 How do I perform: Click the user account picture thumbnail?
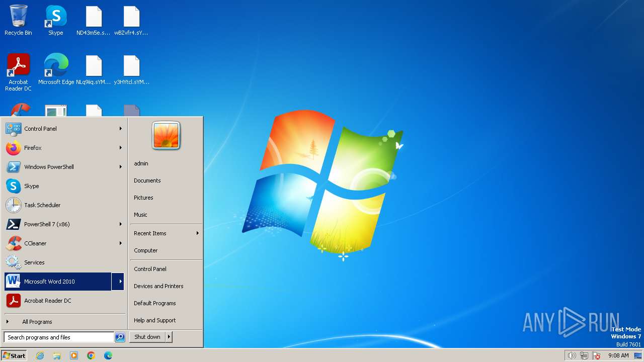pyautogui.click(x=166, y=136)
